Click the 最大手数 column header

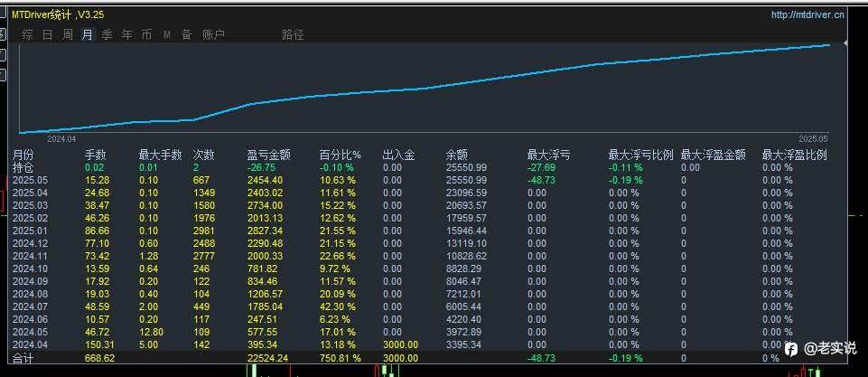click(x=160, y=156)
